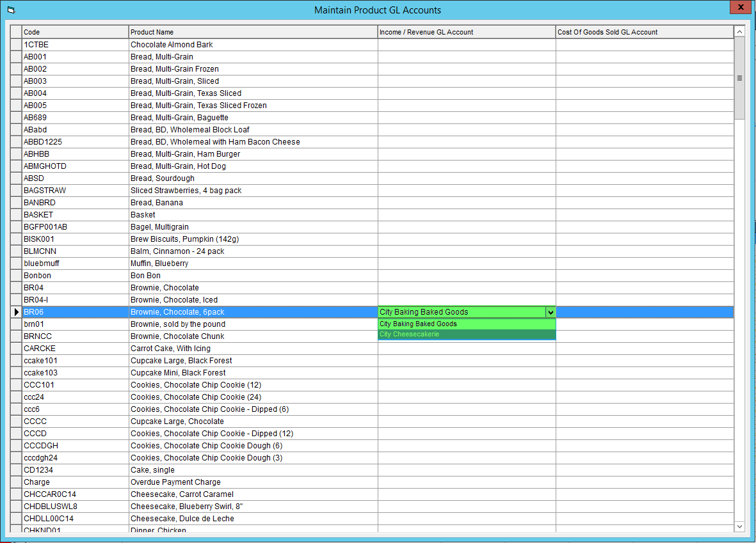Click the row selector box for AB001

coord(16,57)
